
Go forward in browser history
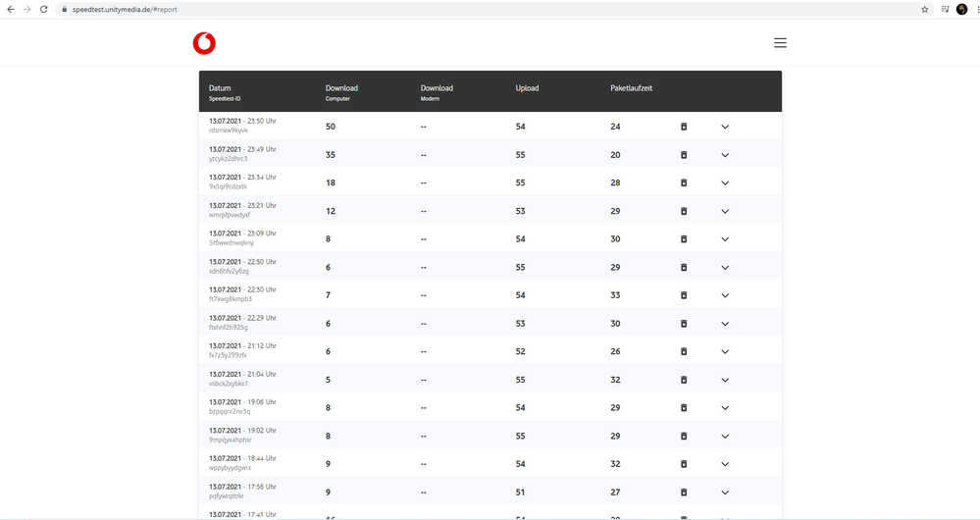pos(26,10)
